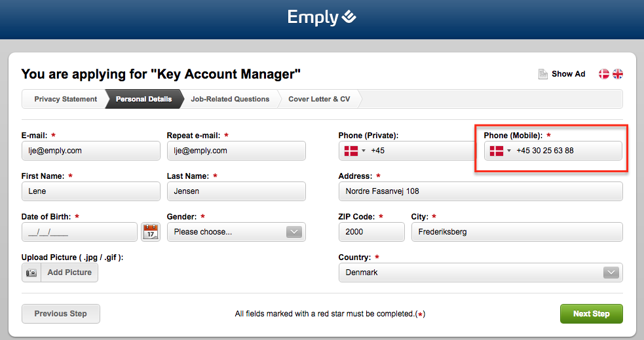This screenshot has width=644, height=340.
Task: Switch language to Danish flag
Action: click(x=604, y=74)
